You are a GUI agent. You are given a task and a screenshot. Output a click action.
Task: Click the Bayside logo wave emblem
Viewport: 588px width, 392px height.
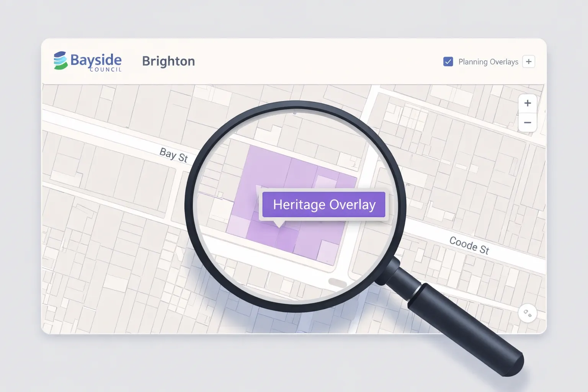click(x=60, y=60)
